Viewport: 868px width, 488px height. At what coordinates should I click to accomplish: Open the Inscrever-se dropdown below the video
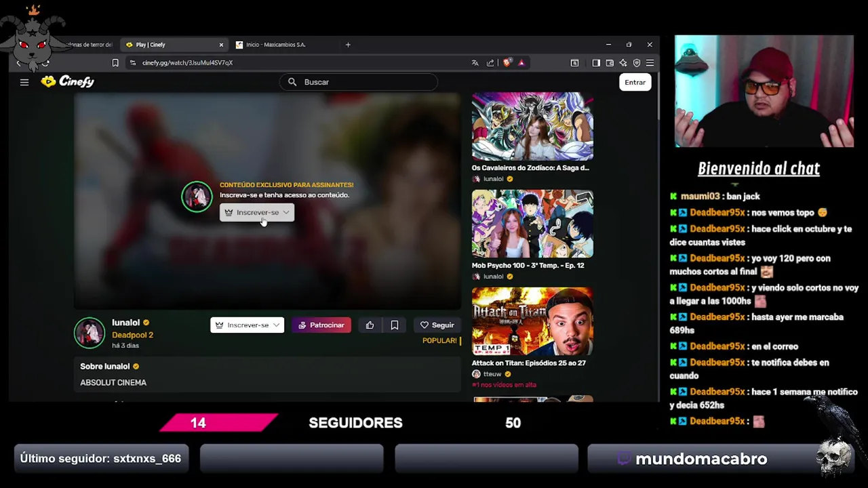click(247, 325)
